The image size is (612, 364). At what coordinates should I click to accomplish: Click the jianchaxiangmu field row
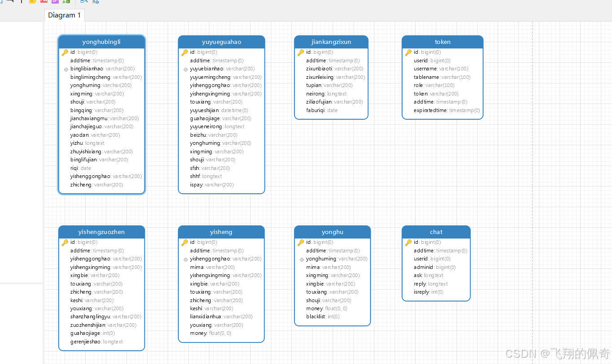[104, 118]
